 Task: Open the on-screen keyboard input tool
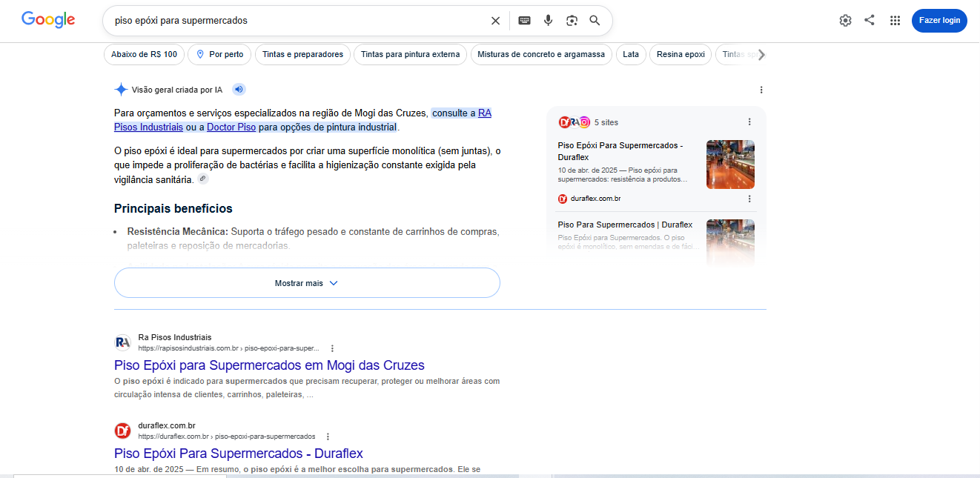[x=524, y=21]
